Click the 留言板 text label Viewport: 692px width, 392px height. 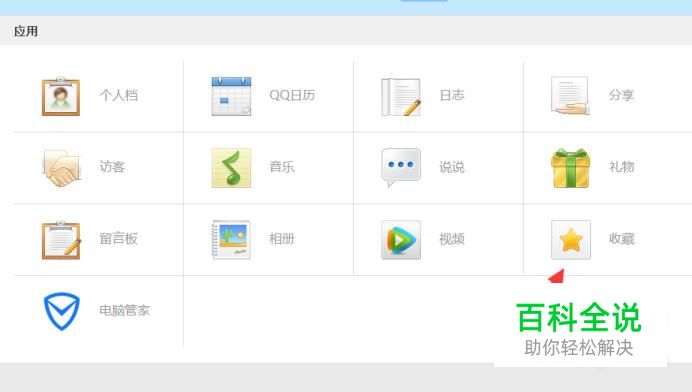[x=119, y=239]
